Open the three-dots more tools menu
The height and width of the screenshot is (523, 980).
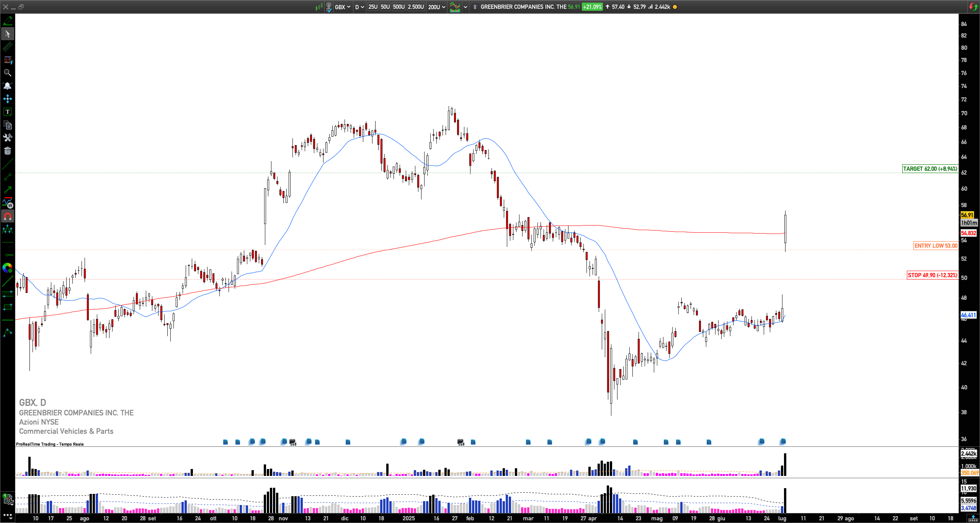[7, 515]
